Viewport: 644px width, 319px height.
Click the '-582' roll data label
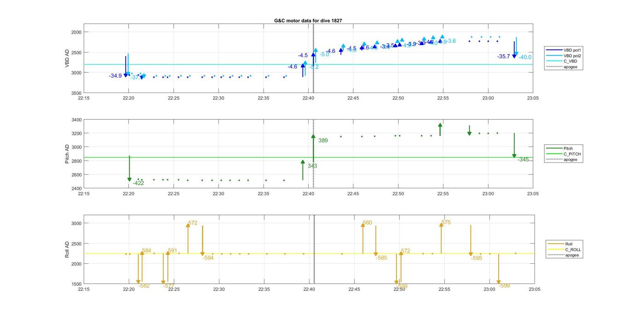point(144,285)
